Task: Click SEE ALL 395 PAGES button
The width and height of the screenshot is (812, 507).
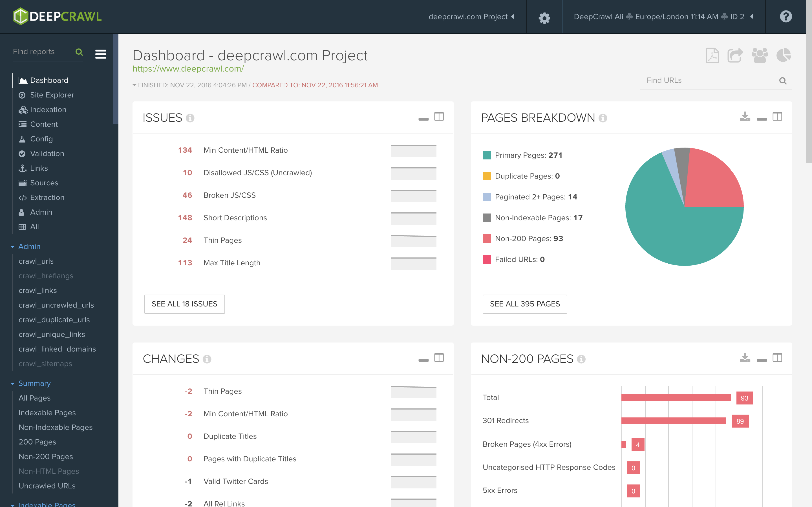Action: click(524, 304)
